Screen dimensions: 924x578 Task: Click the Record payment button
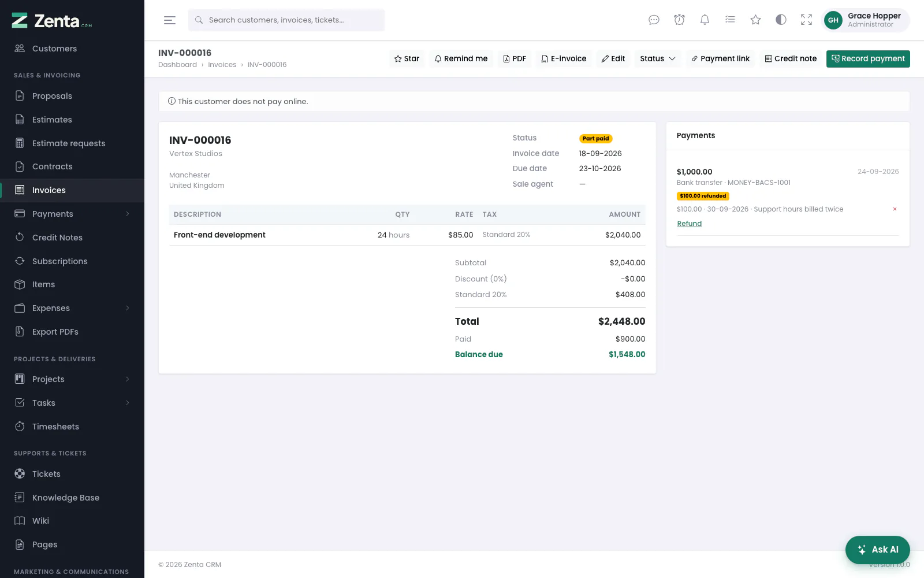(x=868, y=59)
